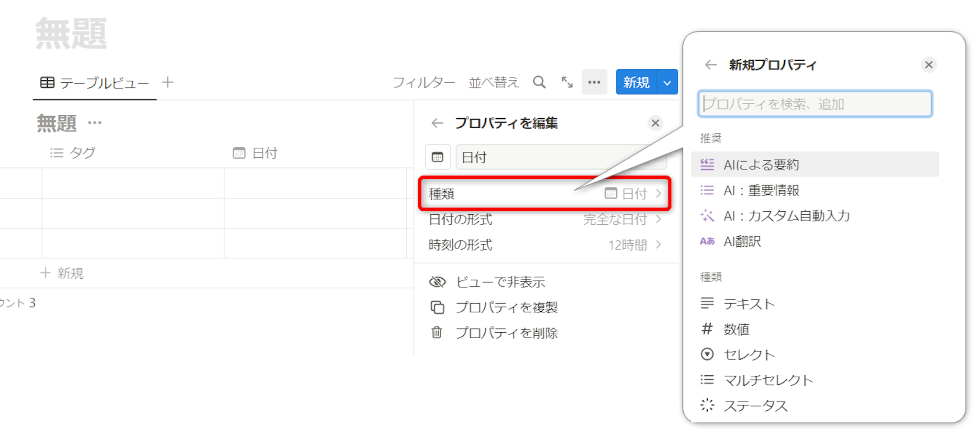Close the 新規プロパティ panel
This screenshot has width=980, height=437.
(x=928, y=65)
